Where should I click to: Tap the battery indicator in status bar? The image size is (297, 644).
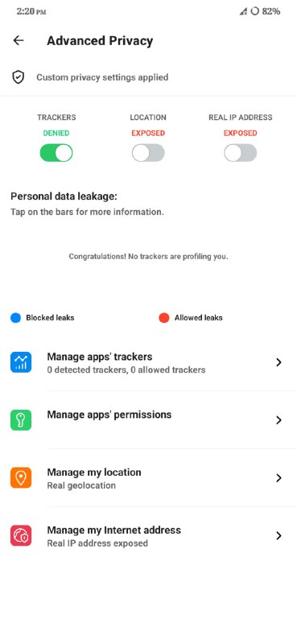(x=266, y=11)
